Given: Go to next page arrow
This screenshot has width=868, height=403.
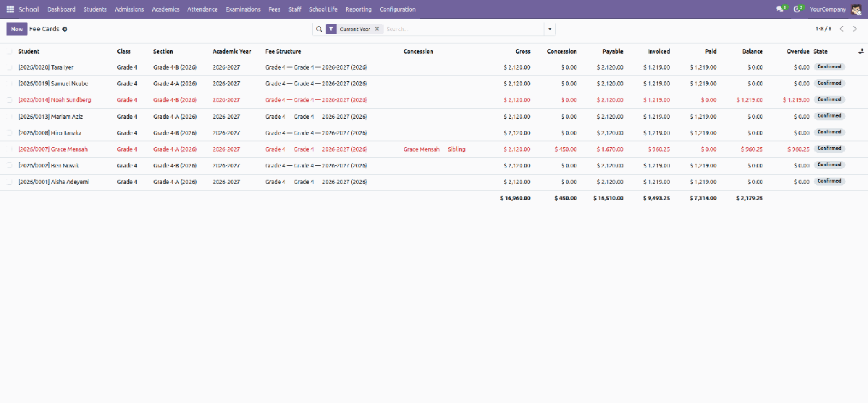Looking at the screenshot, I should pos(855,29).
